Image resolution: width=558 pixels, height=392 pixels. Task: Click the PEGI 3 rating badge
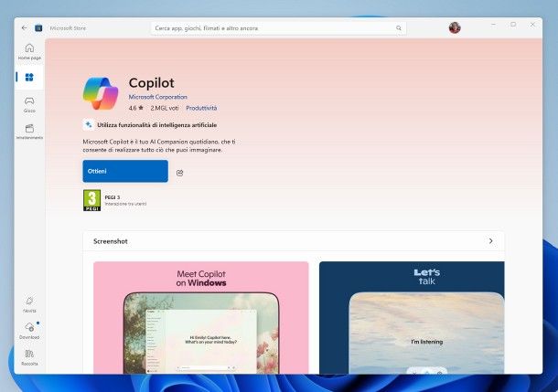(x=91, y=200)
